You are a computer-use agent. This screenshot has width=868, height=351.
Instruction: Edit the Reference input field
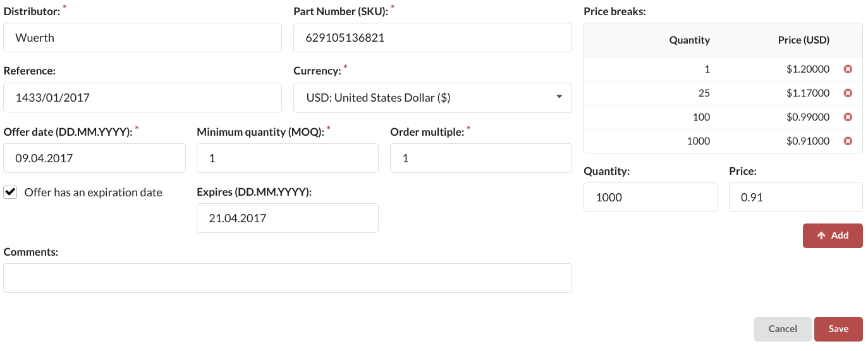coord(142,98)
